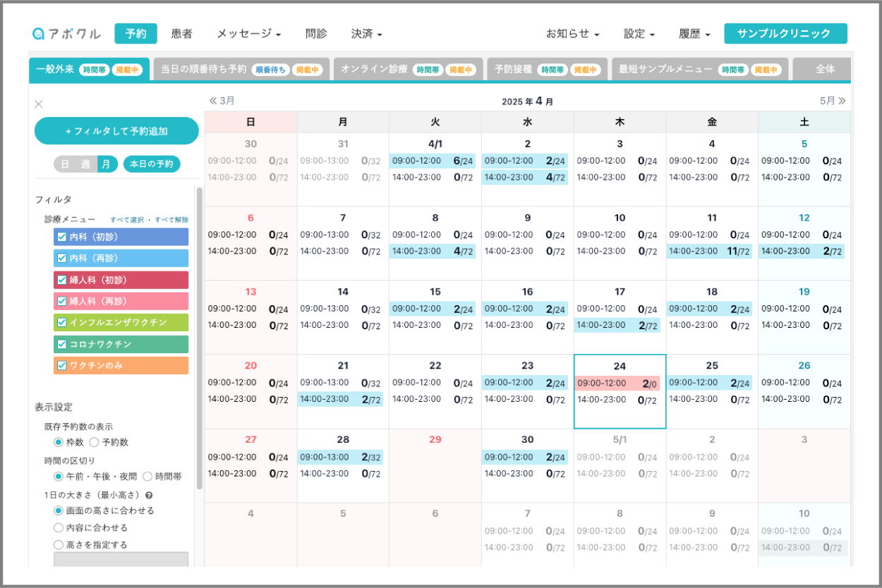Viewport: 882px width, 588px height.
Task: Uncheck the 内科（初診） checkbox
Action: pos(62,238)
